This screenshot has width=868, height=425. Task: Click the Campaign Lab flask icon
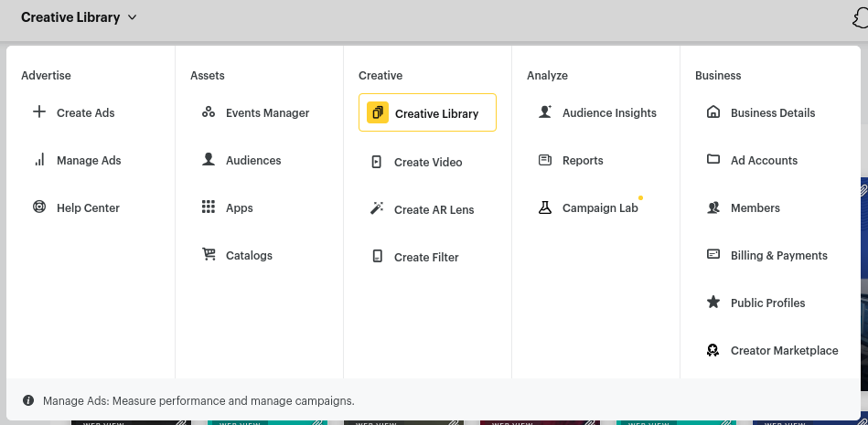[545, 207]
